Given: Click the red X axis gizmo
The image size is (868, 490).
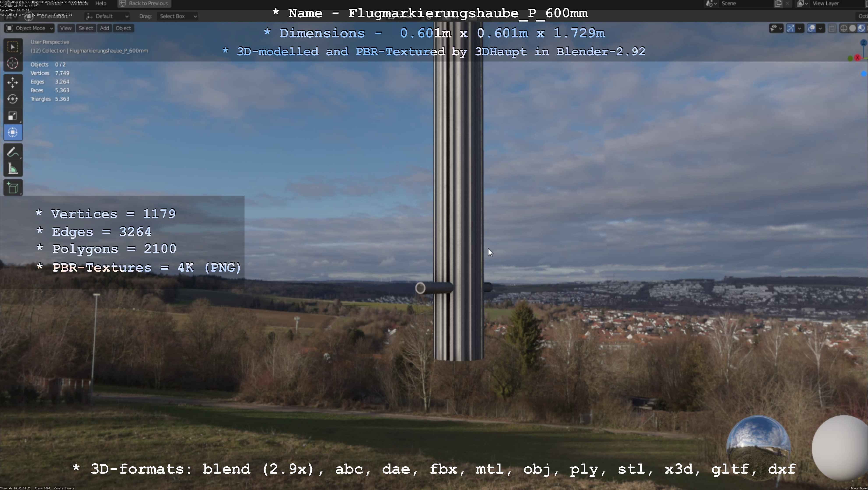Looking at the screenshot, I should (x=857, y=58).
